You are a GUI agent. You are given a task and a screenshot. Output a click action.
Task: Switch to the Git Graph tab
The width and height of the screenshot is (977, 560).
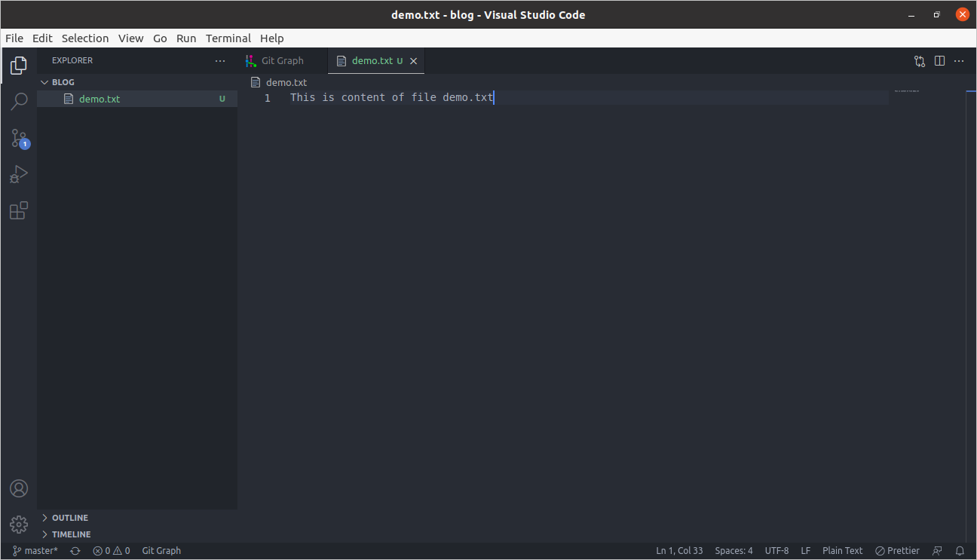[283, 61]
